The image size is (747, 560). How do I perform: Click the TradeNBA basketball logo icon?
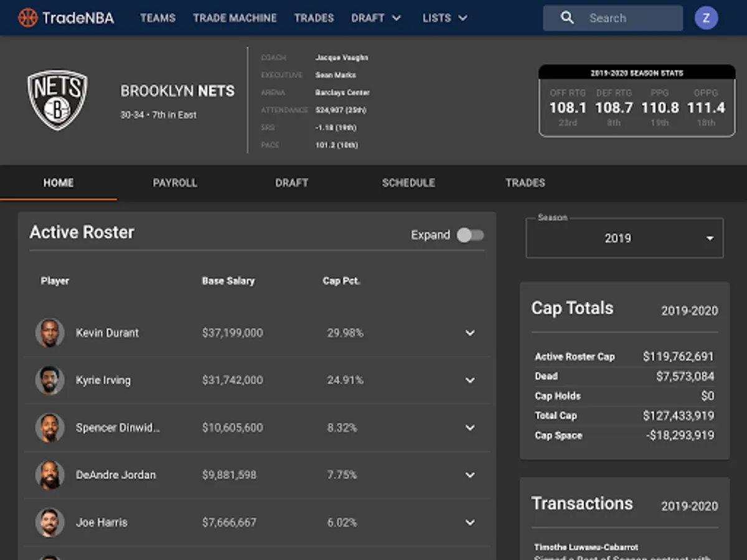point(27,17)
